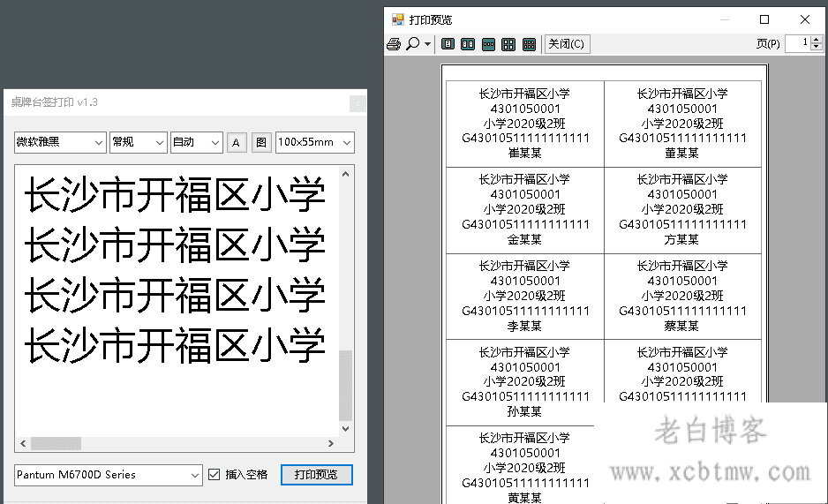
Task: Click the label card named 黄某某
Action: point(525,465)
